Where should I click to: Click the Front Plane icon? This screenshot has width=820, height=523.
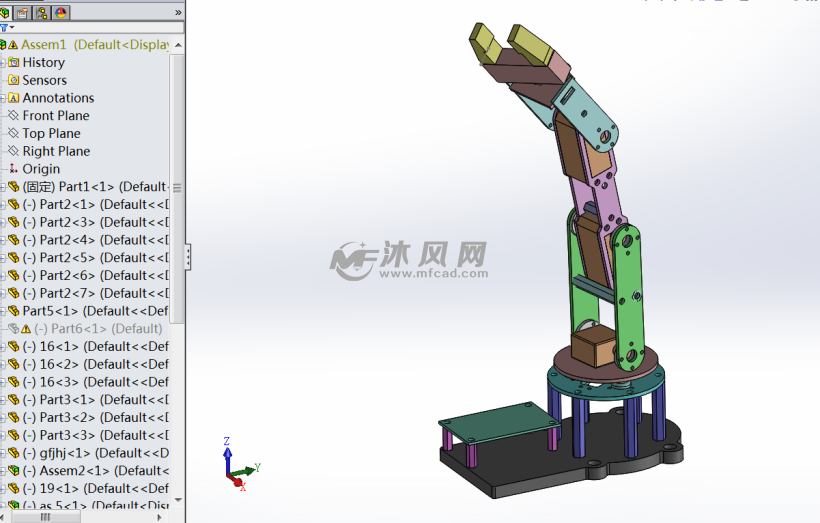point(14,116)
